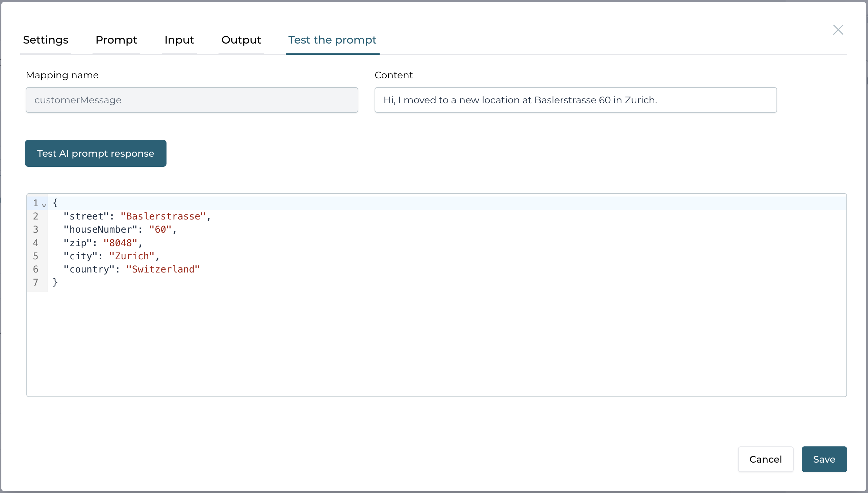Click the Content input field
Screen dimensions: 868x493
pyautogui.click(x=576, y=100)
